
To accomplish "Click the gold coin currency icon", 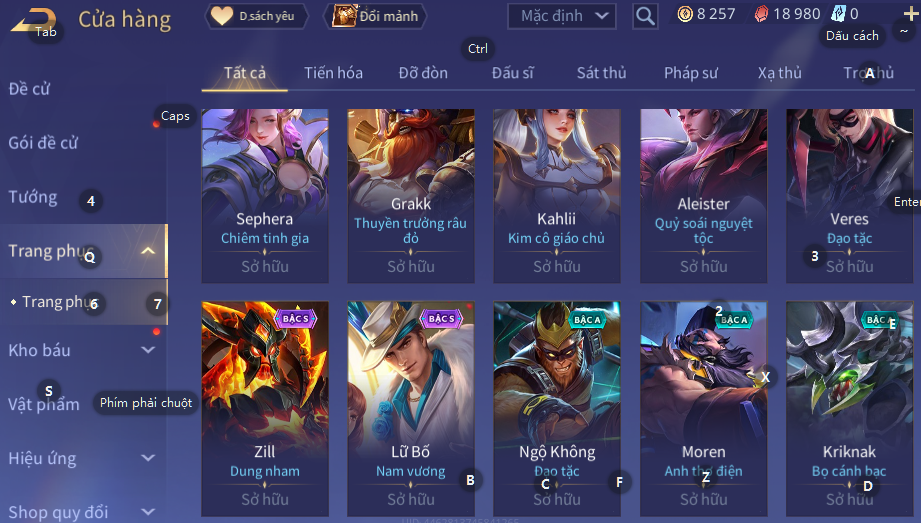I will coord(685,14).
